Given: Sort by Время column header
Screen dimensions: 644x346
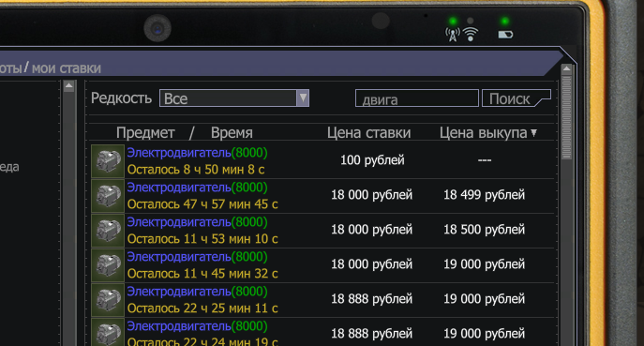Looking at the screenshot, I should point(232,133).
